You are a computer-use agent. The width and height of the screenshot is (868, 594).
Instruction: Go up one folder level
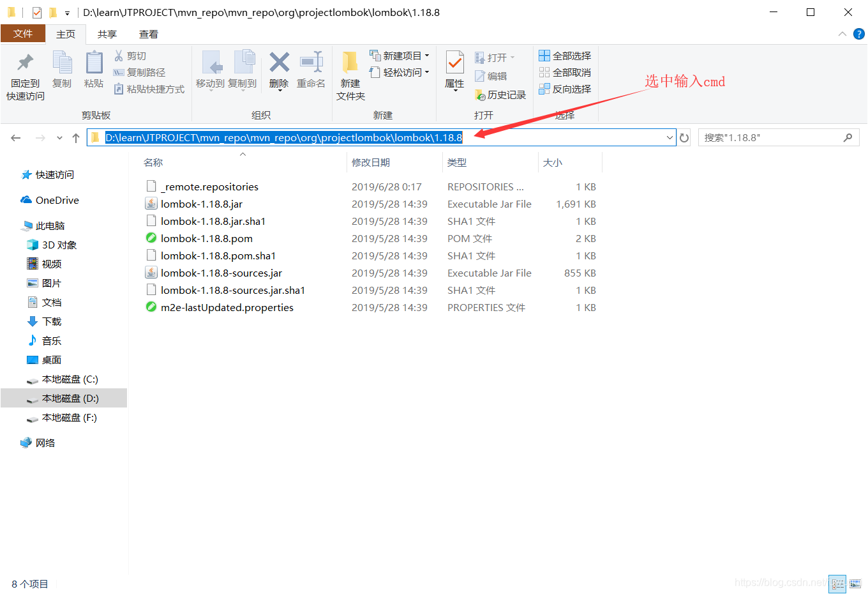click(x=76, y=138)
